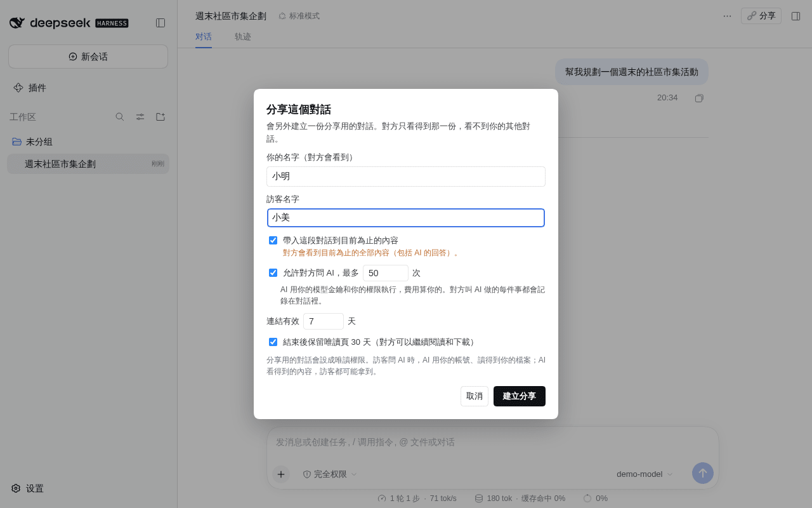Open the 完全权限 permission dropdown

click(x=330, y=474)
